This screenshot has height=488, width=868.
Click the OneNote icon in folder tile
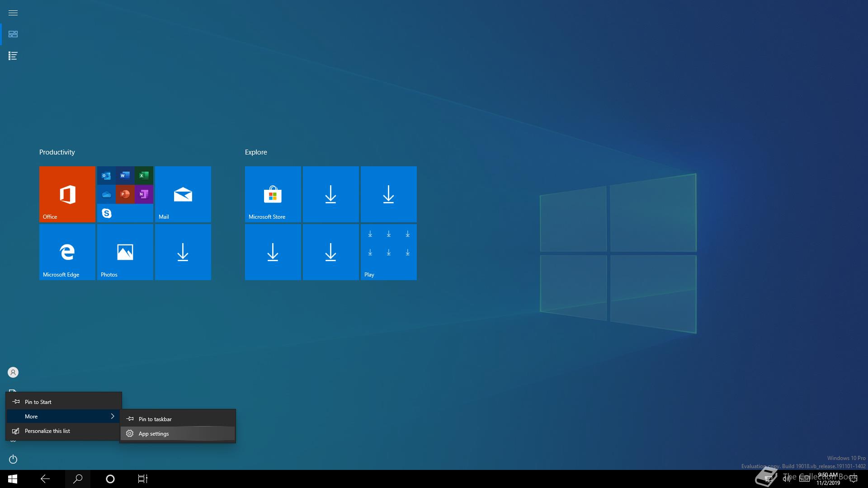point(144,194)
